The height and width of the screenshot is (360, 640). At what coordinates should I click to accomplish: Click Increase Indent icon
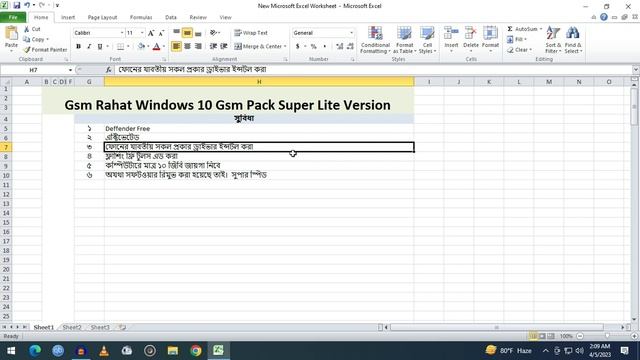coord(224,47)
